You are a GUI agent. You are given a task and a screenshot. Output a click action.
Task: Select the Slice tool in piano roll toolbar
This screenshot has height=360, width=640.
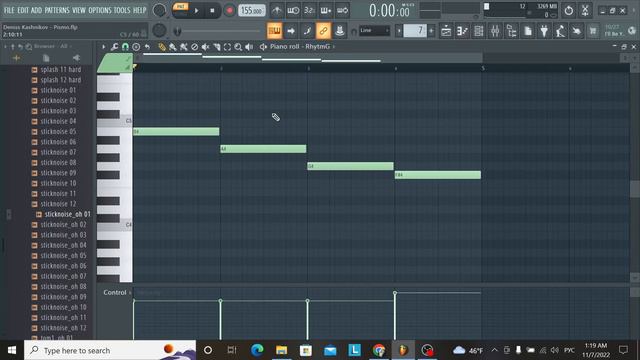click(x=216, y=47)
